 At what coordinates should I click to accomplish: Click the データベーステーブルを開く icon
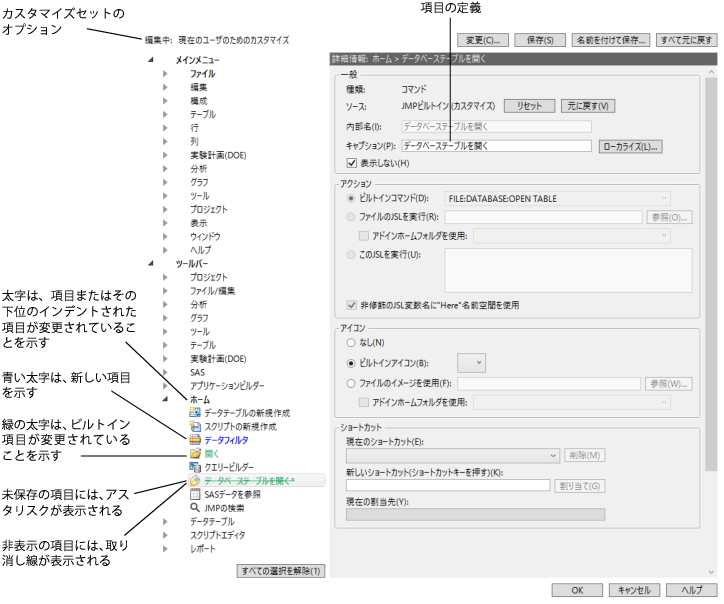click(x=195, y=481)
